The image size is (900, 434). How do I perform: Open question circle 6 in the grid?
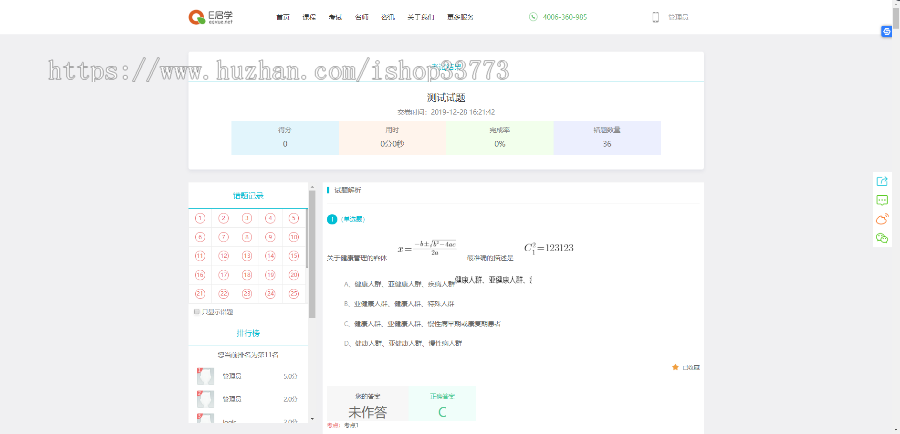tap(200, 237)
